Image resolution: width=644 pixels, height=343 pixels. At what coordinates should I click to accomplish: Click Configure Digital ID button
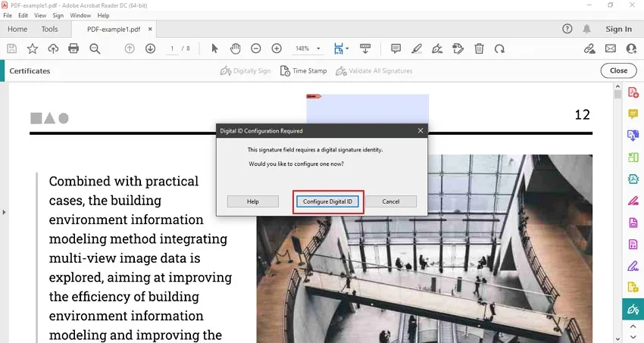327,201
